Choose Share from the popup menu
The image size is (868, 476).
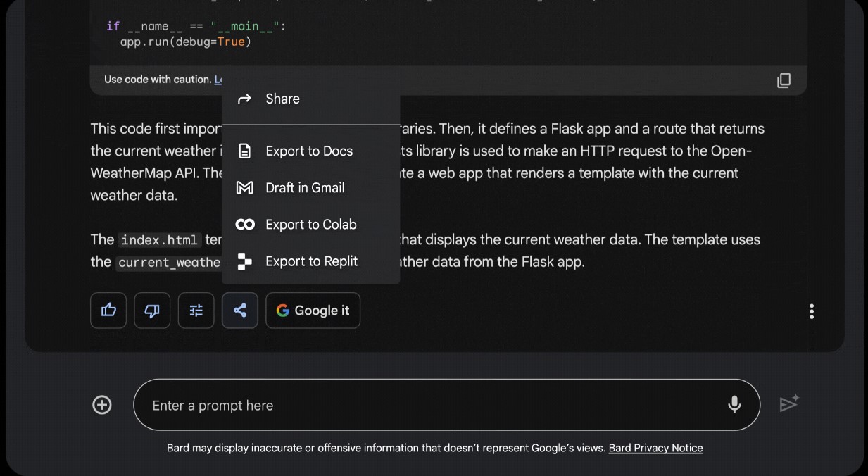tap(310, 99)
